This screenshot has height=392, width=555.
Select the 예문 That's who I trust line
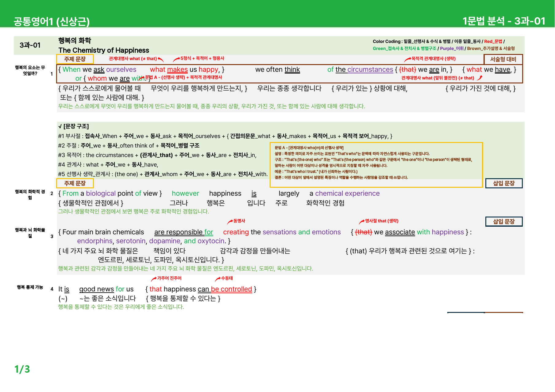(316, 171)
